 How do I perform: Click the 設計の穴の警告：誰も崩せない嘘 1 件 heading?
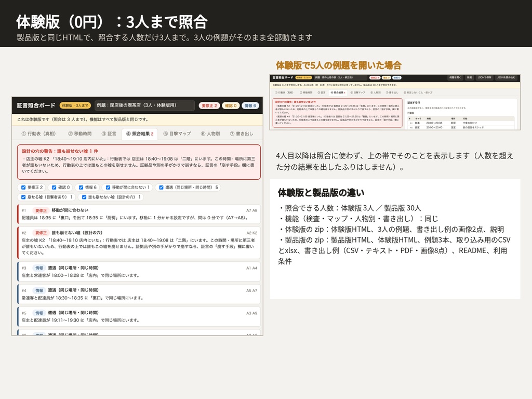click(60, 151)
